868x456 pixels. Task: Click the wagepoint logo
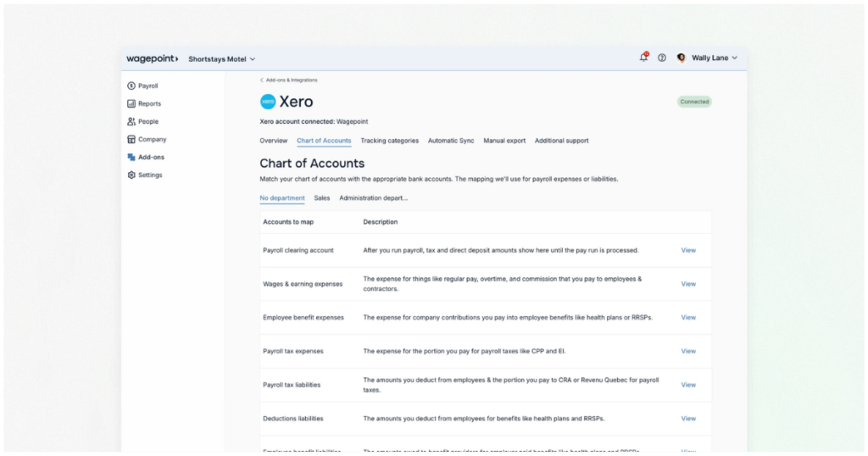[x=153, y=58]
